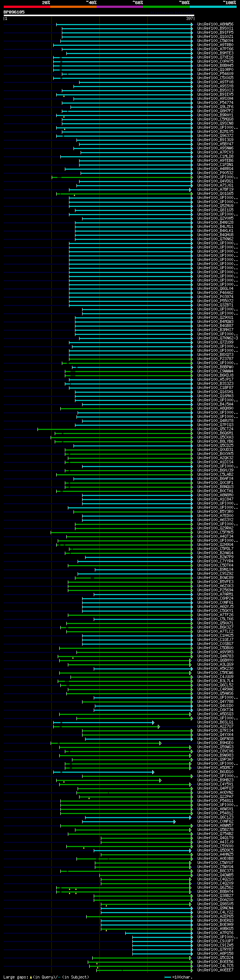This screenshot has height=980, width=240.
Task: Select the UniRef100_A9TF08 label
Action: 215,82
